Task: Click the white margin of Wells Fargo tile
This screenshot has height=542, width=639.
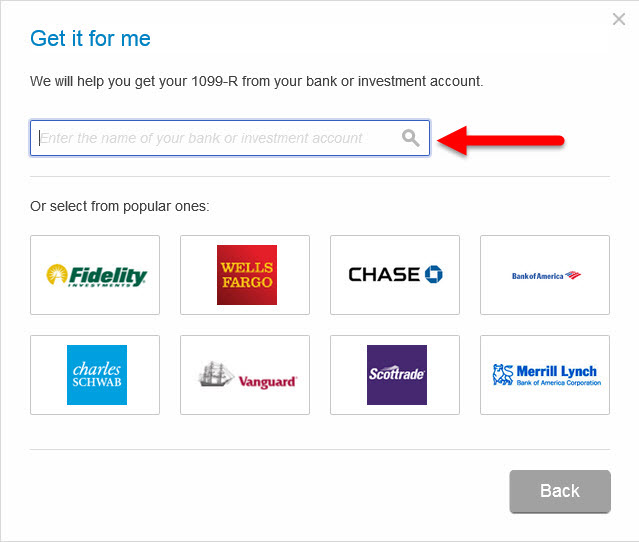Action: click(x=198, y=275)
